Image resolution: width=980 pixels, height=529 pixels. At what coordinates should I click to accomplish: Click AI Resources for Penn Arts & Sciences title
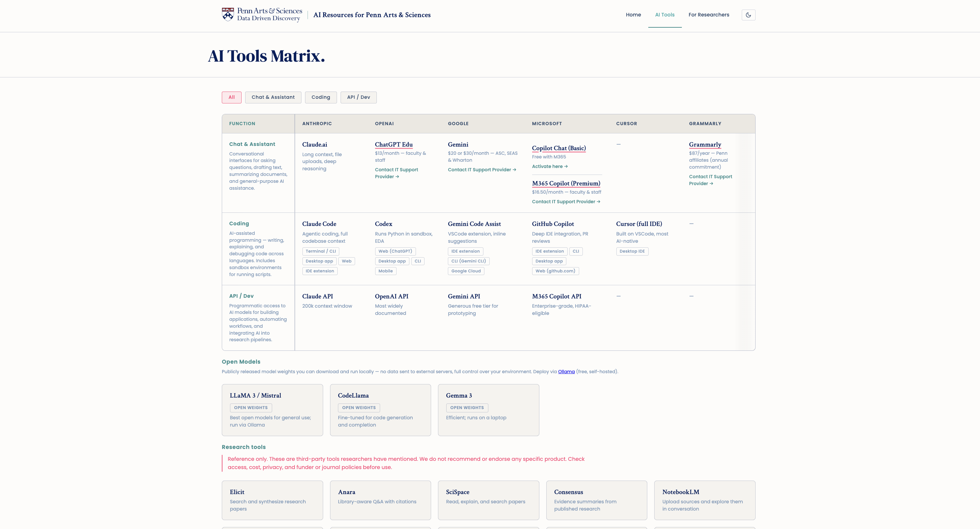point(372,15)
